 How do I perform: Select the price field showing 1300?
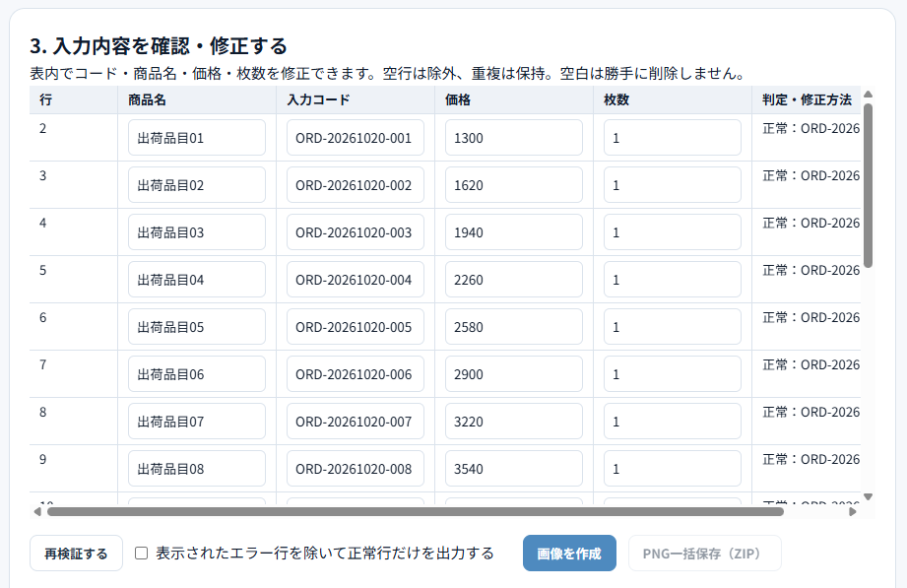click(514, 138)
